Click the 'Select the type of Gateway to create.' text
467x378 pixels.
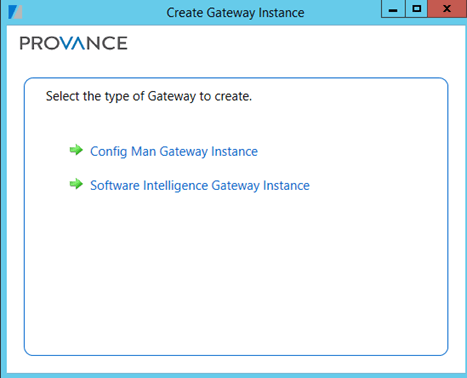(x=149, y=96)
